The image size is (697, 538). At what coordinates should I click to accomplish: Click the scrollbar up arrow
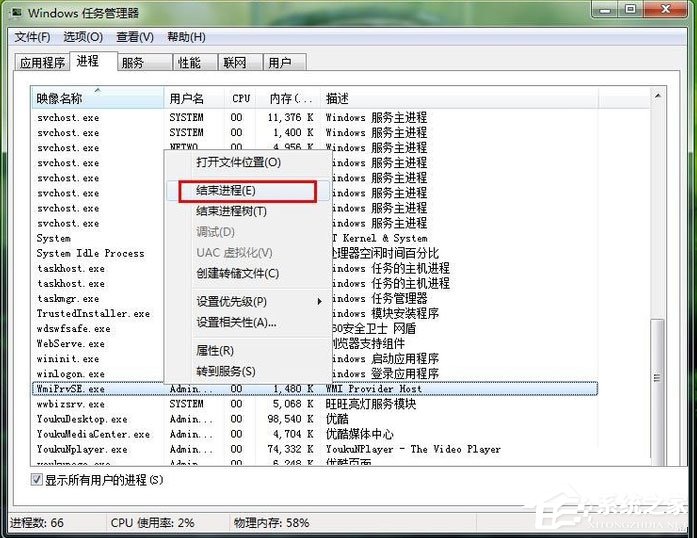pos(657,96)
